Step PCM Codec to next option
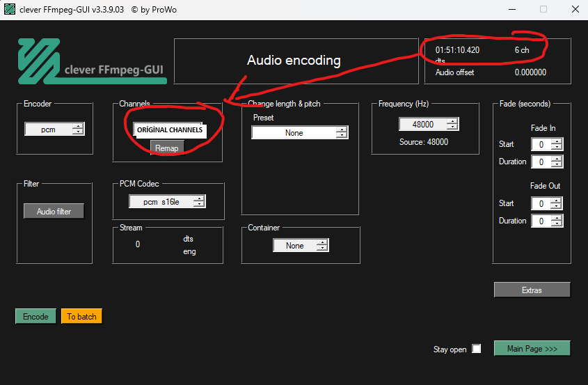 pyautogui.click(x=200, y=205)
